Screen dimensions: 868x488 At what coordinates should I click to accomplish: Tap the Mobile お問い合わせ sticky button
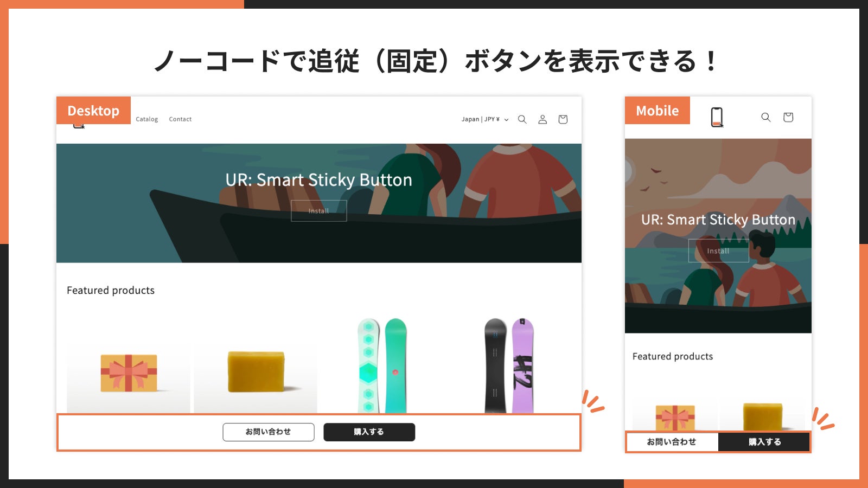[673, 442]
